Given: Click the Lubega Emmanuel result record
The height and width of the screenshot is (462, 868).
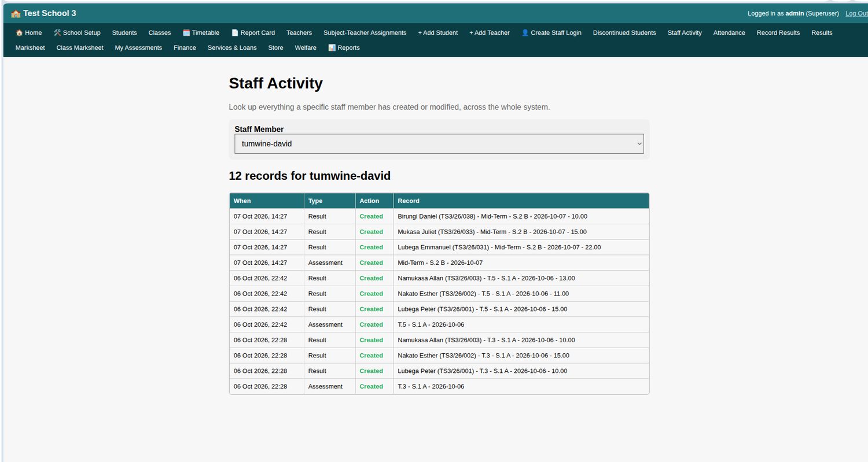Looking at the screenshot, I should coord(499,247).
